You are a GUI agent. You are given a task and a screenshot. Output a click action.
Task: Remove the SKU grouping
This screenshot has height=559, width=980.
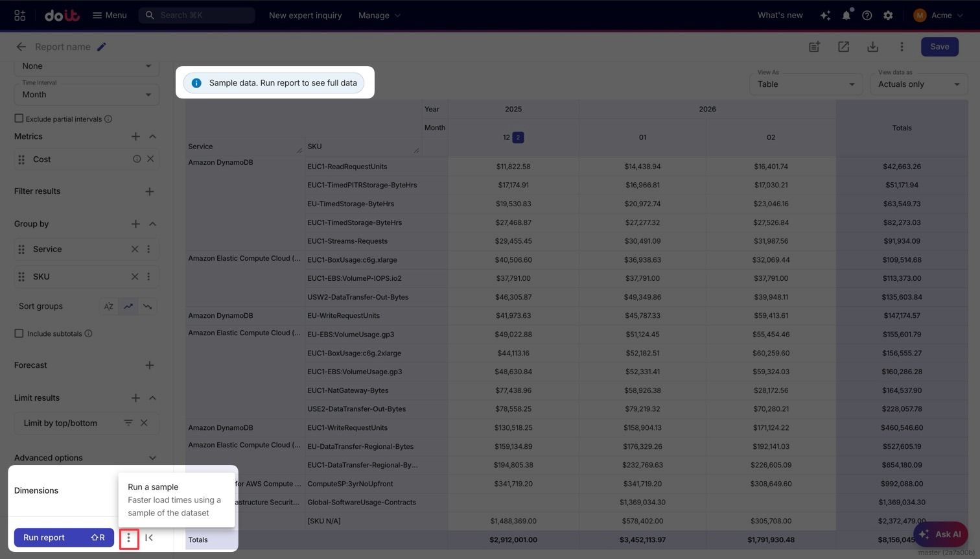pyautogui.click(x=135, y=276)
